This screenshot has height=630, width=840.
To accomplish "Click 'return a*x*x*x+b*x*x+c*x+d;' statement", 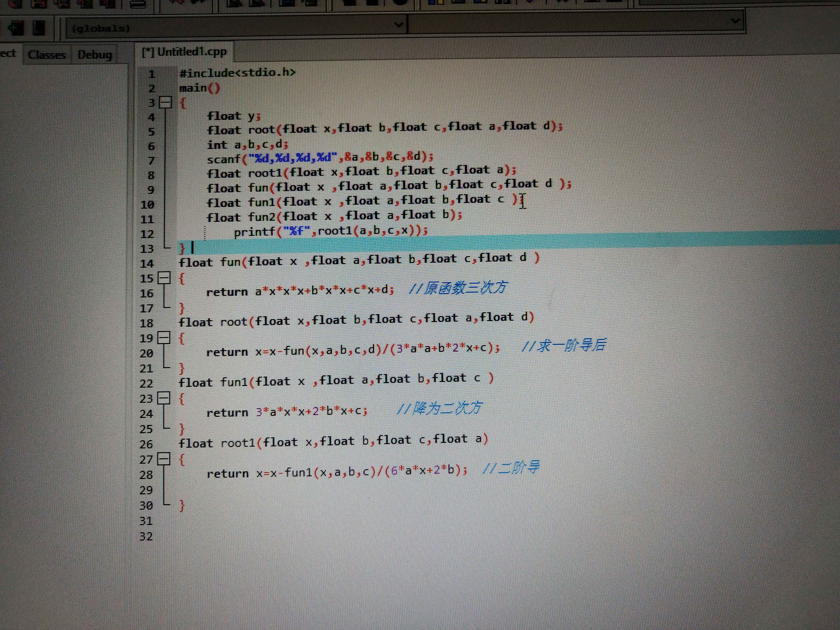I will coord(300,291).
